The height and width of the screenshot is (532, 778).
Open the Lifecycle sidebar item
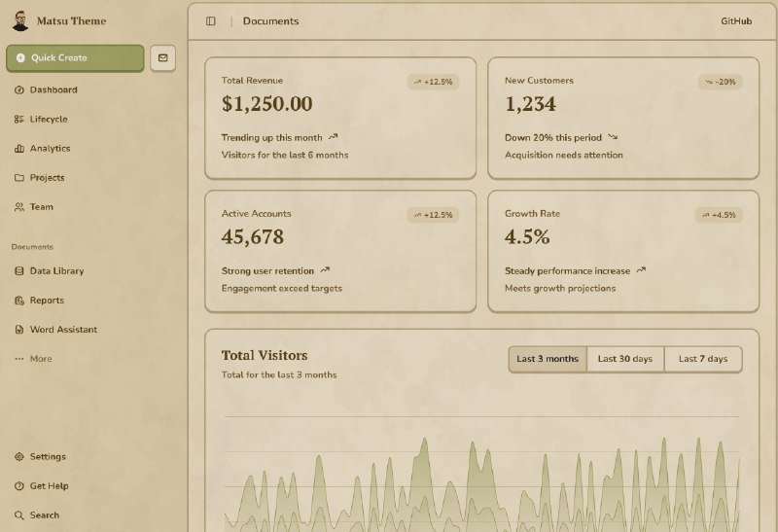48,120
